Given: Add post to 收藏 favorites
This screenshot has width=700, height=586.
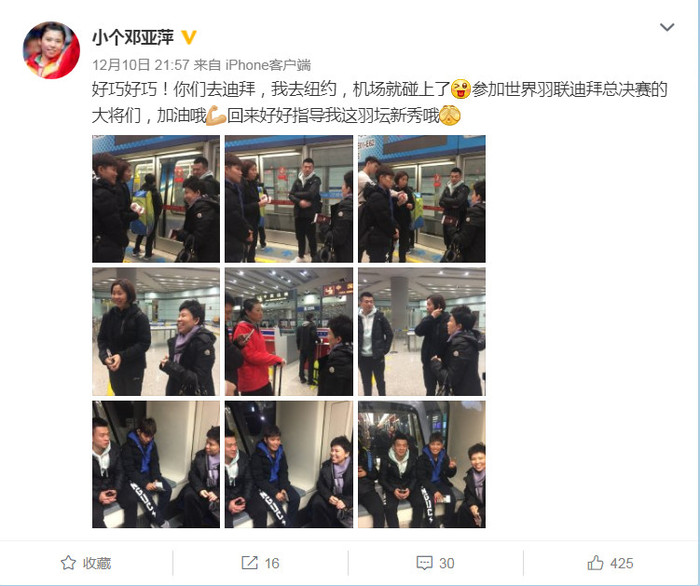Looking at the screenshot, I should coord(86,563).
